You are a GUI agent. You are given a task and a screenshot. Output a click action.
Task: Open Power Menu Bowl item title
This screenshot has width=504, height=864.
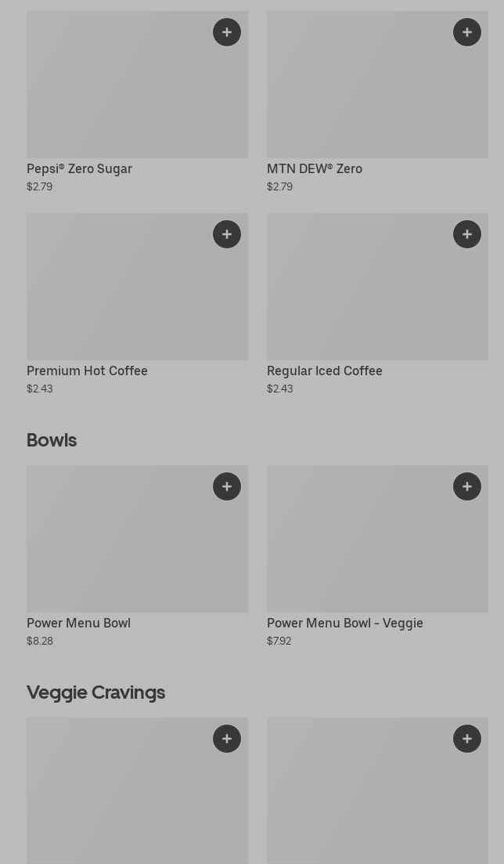tap(78, 623)
